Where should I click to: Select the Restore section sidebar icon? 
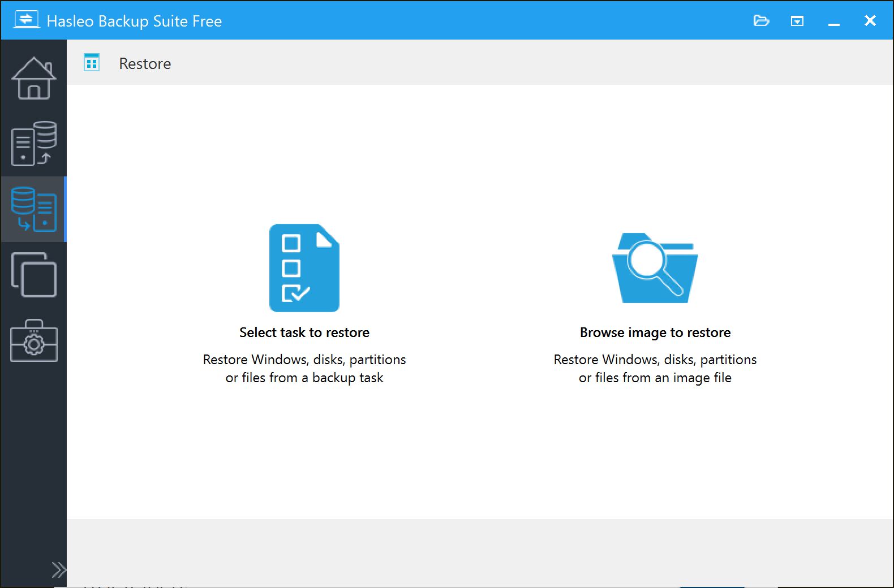(34, 209)
